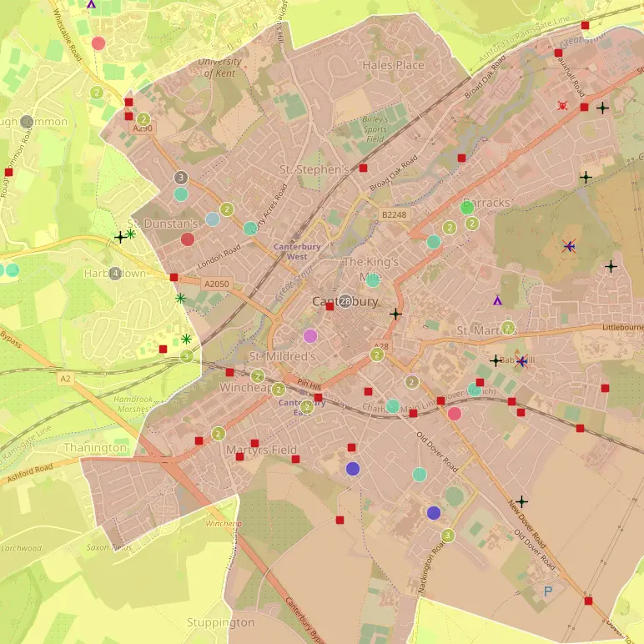Screen dimensions: 644x644
Task: Click the teal circle marker at The King's Mile
Action: point(373,279)
